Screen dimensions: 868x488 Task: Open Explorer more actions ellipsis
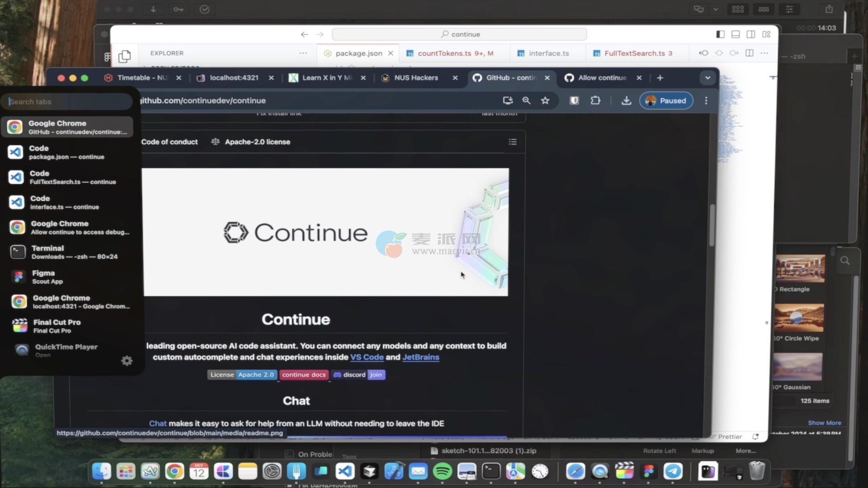point(303,53)
